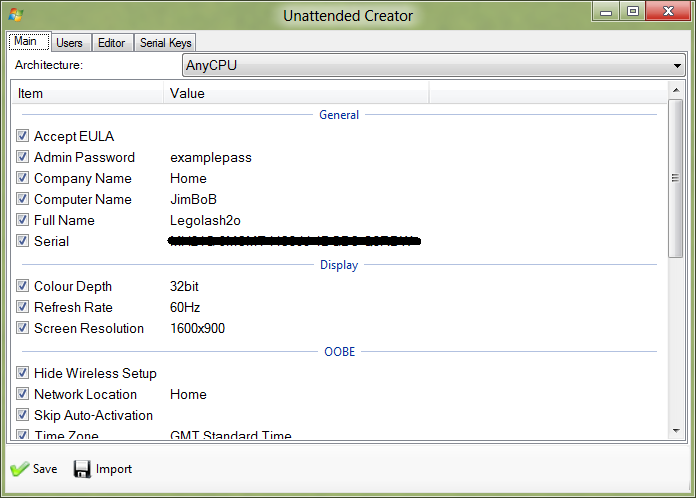Uncheck the Admin Password checkbox

pyautogui.click(x=23, y=157)
